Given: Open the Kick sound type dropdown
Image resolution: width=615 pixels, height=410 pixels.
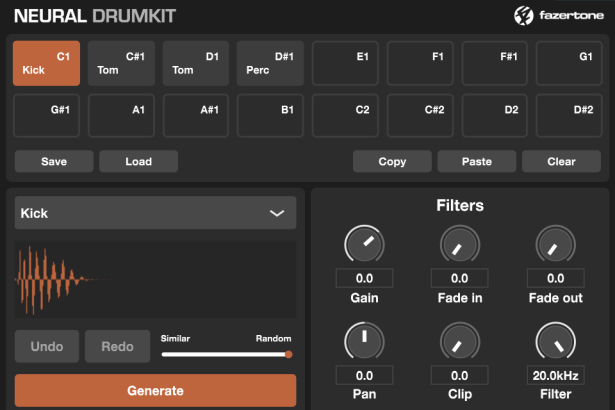Looking at the screenshot, I should [x=155, y=213].
